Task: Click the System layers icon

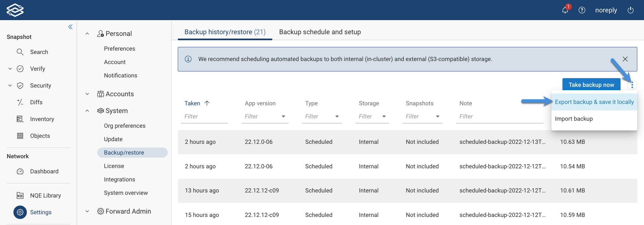Action: [100, 111]
